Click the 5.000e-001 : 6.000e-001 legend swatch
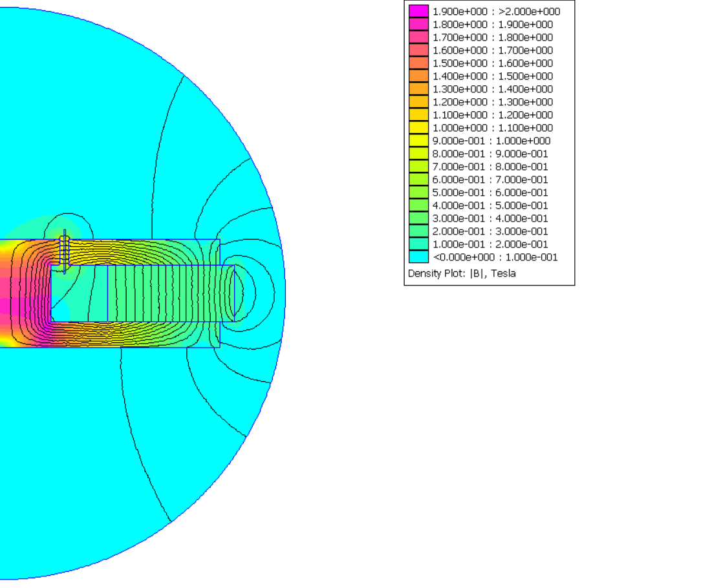Viewport: 721px width, 588px height. point(418,192)
